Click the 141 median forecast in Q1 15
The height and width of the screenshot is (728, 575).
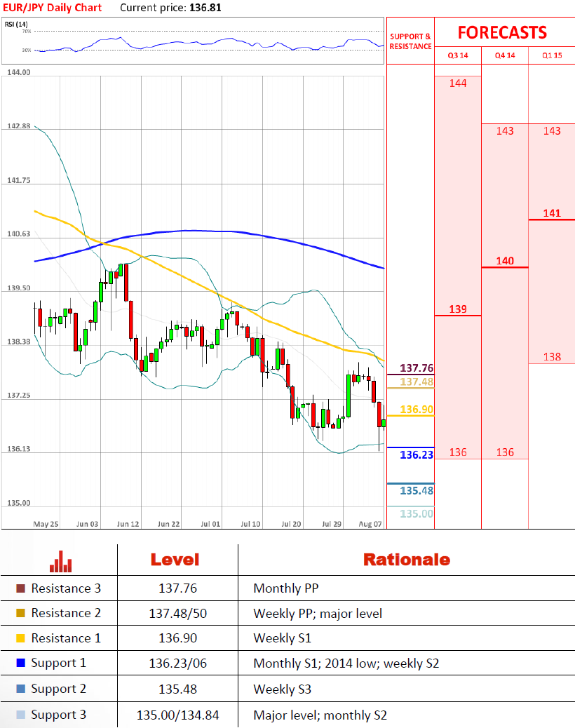(x=552, y=213)
